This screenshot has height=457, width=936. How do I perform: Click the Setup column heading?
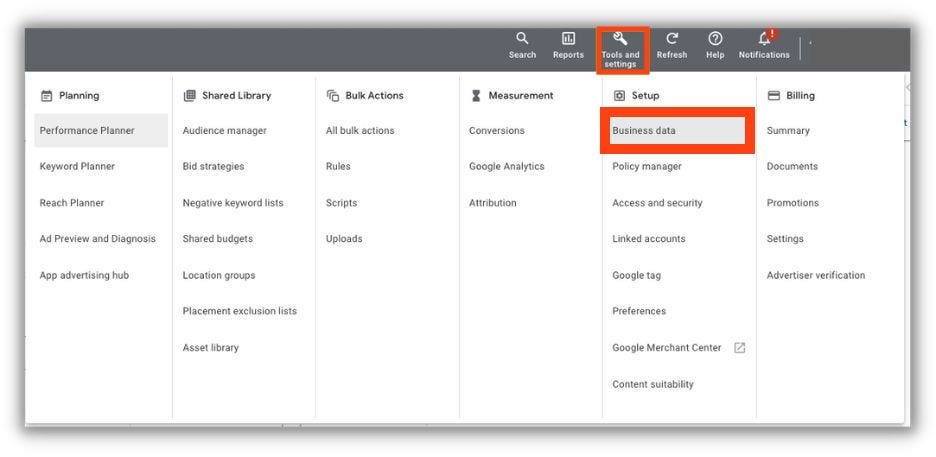tap(645, 95)
